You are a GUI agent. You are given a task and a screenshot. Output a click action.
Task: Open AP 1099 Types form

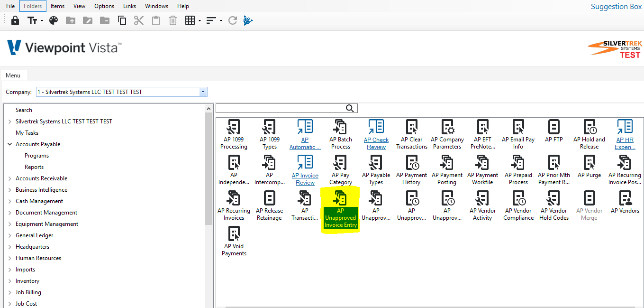pos(269,134)
